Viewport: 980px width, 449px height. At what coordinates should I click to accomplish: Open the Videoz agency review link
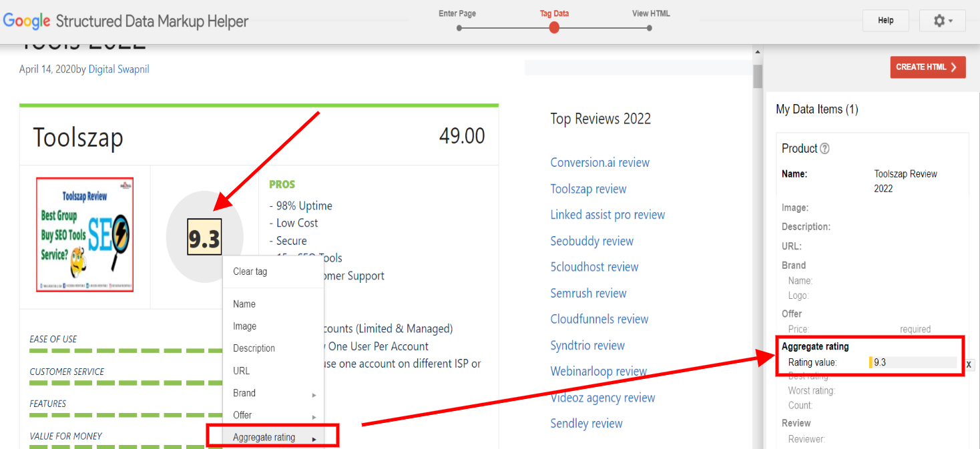coord(602,398)
